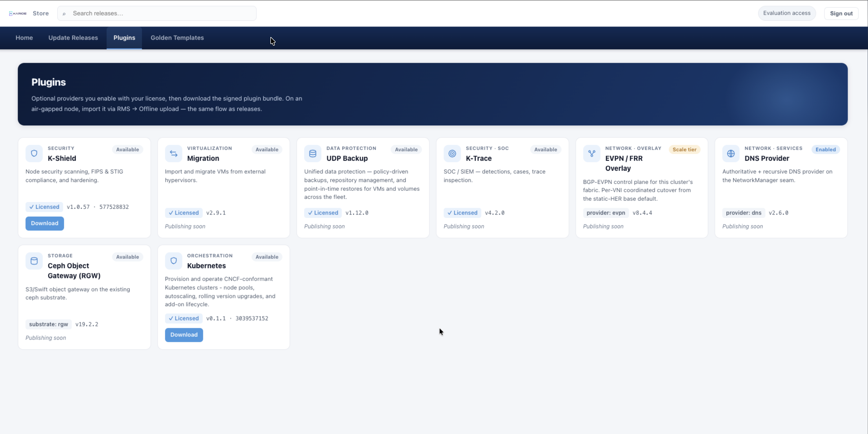The image size is (868, 434).
Task: Click K-Shield version text 'v1.0.57 · 577528832'
Action: point(98,207)
